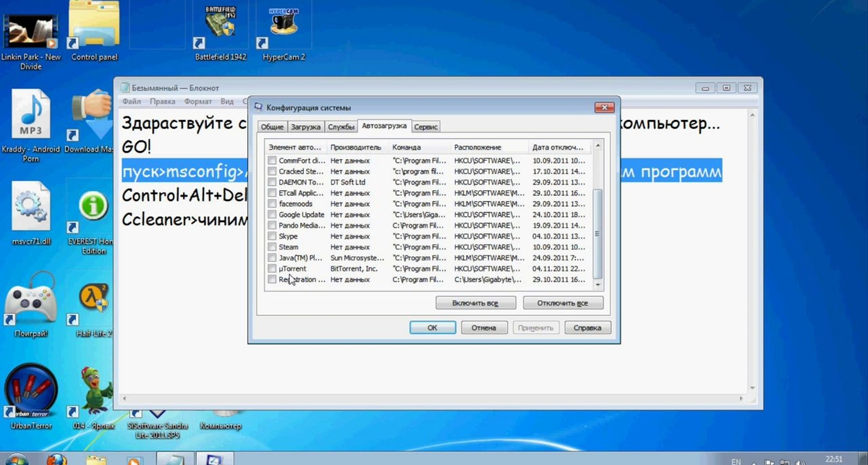The height and width of the screenshot is (465, 868).
Task: Open the Kraddy MP3 file icon
Action: [x=30, y=118]
